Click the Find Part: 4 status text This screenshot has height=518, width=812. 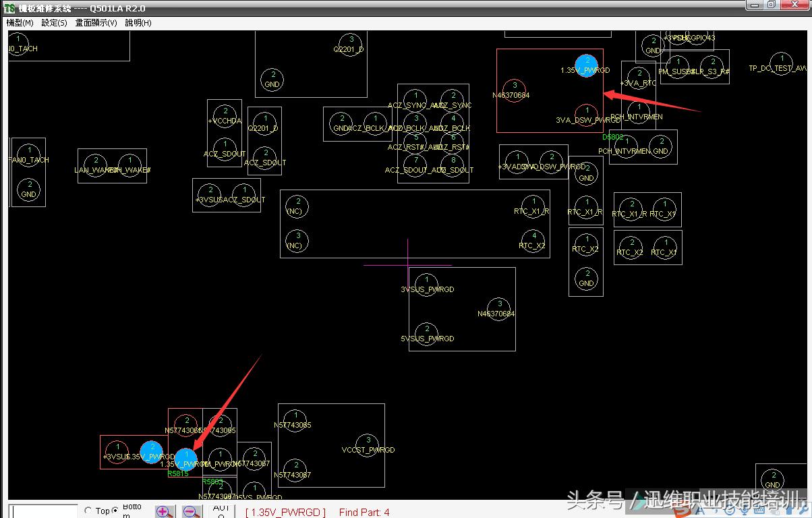(x=364, y=513)
